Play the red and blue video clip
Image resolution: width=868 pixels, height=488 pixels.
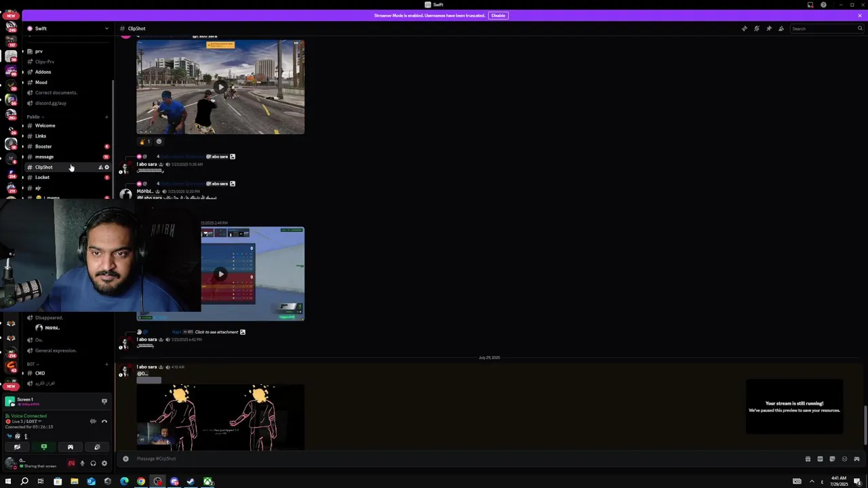(220, 274)
